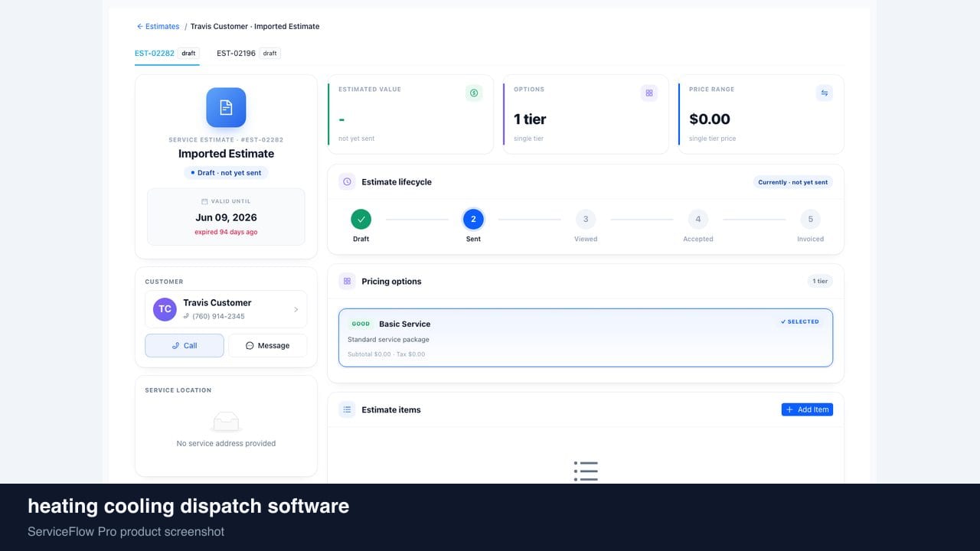Add Item to estimate
This screenshot has height=551, width=980.
[807, 409]
